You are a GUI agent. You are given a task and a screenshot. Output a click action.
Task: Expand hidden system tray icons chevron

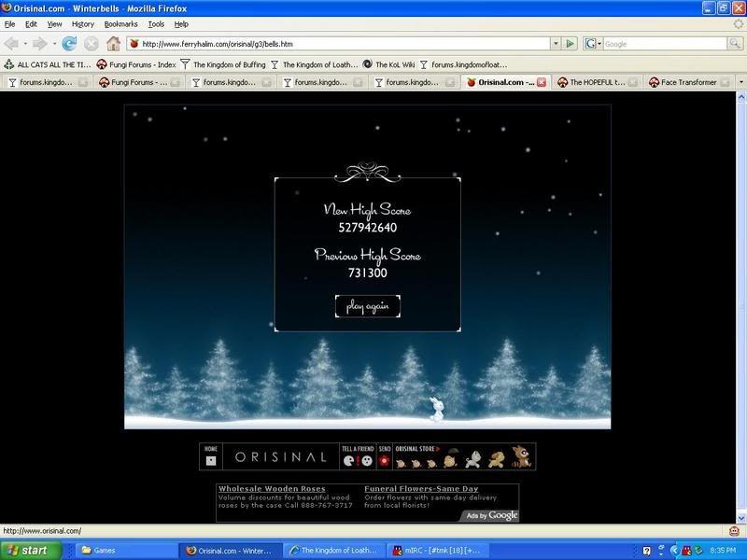point(673,551)
